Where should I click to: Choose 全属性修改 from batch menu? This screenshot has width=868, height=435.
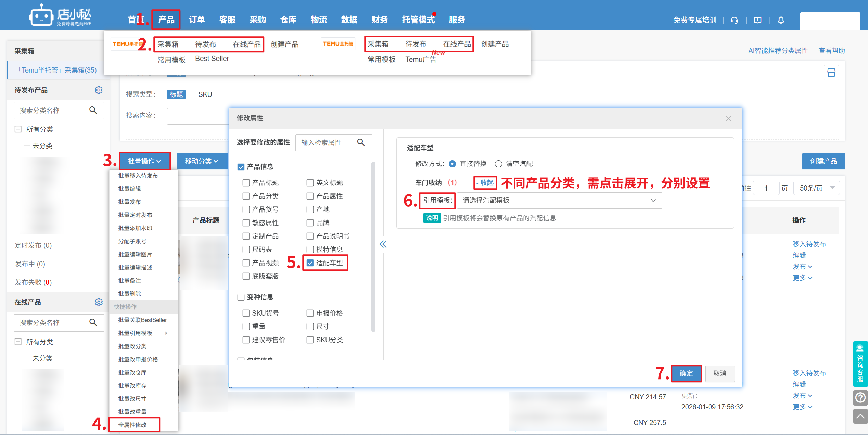133,425
